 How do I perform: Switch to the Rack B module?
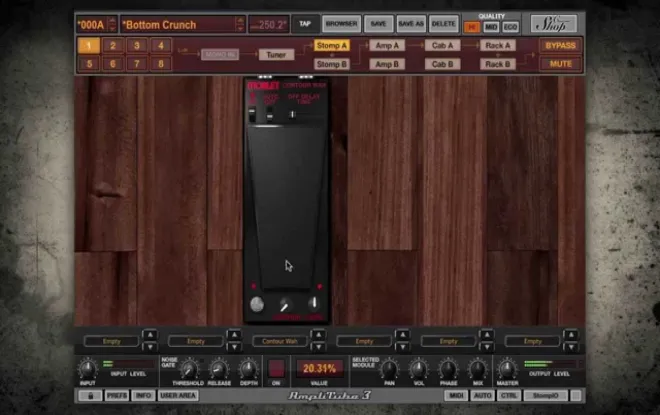498,64
